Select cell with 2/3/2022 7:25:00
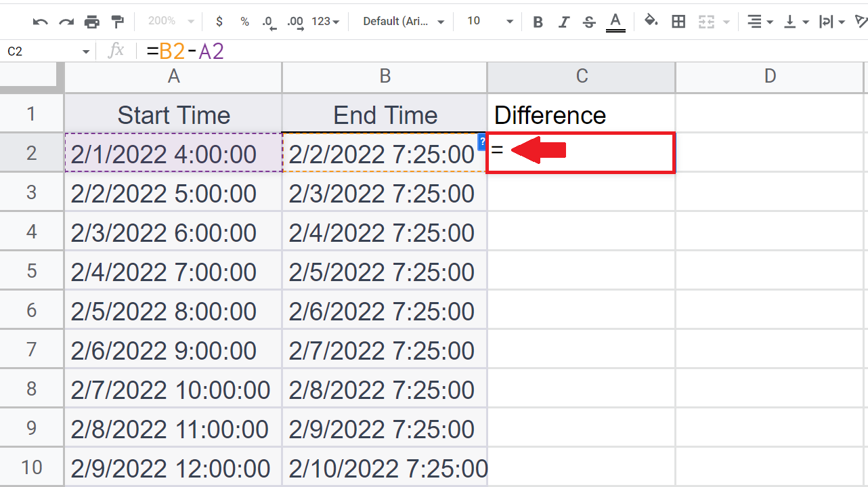This screenshot has height=487, width=868. click(385, 192)
